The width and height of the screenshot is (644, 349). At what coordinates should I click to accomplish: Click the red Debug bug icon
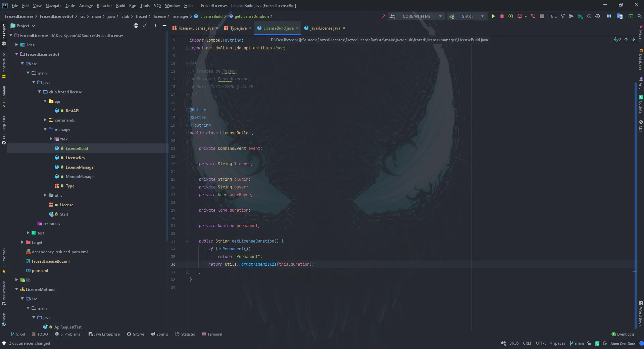(502, 16)
